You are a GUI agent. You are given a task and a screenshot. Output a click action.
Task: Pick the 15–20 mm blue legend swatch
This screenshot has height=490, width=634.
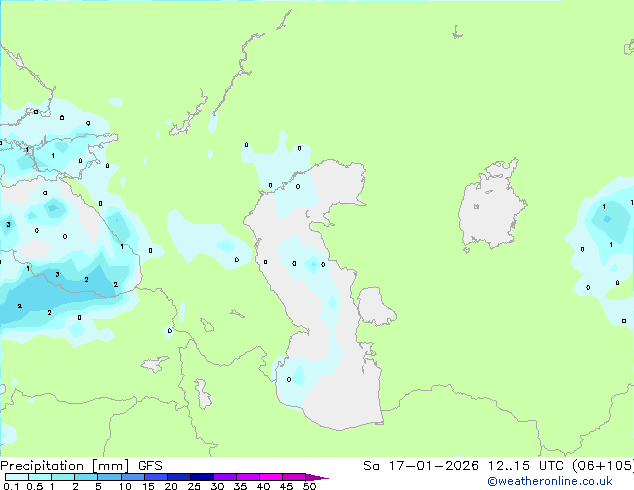click(156, 477)
